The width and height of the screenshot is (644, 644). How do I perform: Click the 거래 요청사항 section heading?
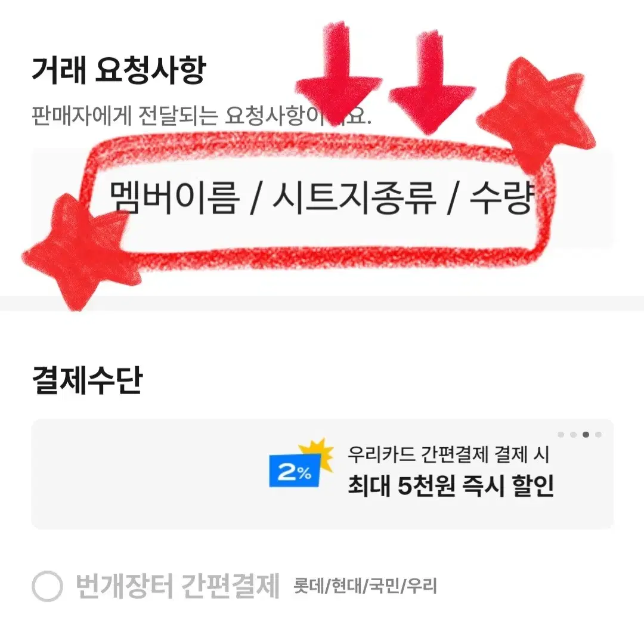tap(119, 70)
